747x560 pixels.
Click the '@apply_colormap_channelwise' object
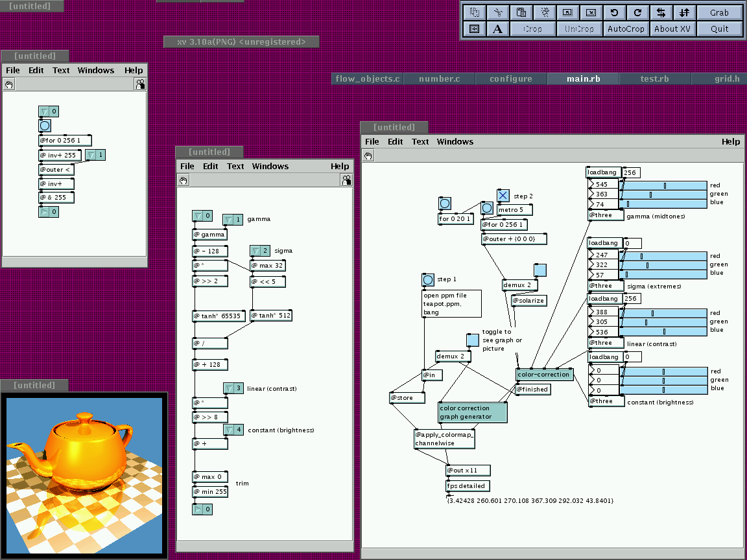[444, 439]
